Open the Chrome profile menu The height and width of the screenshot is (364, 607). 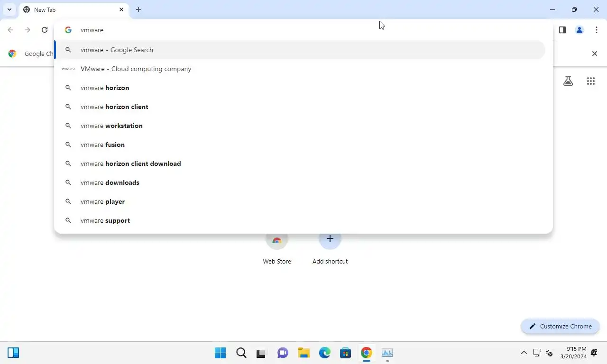click(579, 30)
